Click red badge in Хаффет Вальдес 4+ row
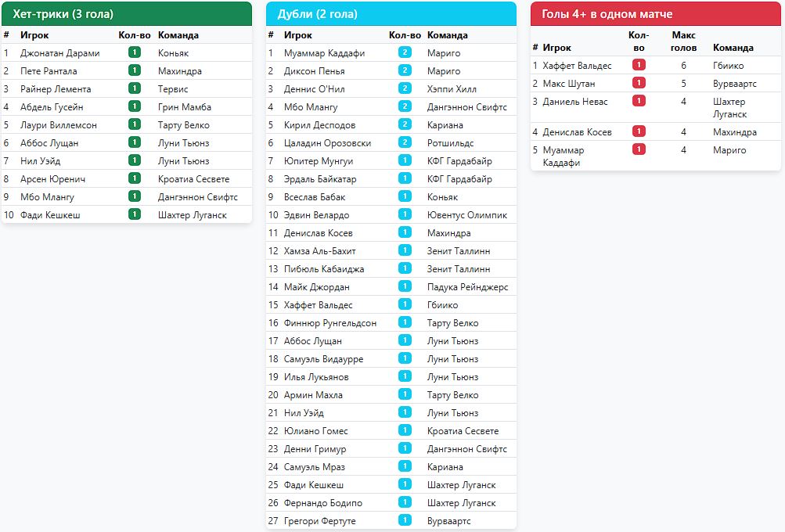Screen dimensions: 785x532 (x=639, y=66)
